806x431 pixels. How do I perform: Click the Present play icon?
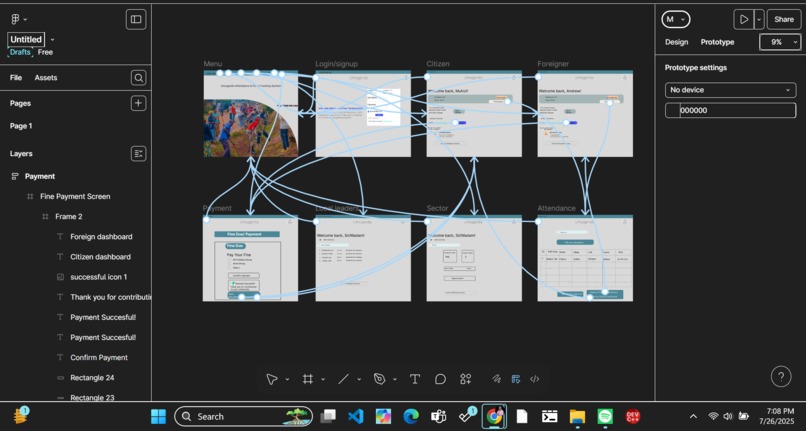[x=743, y=20]
